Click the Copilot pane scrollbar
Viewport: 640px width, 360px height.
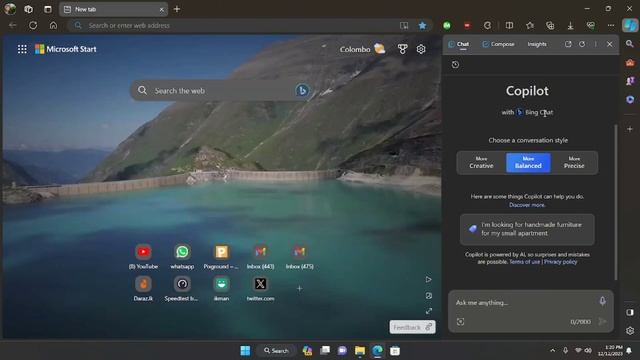click(x=616, y=202)
